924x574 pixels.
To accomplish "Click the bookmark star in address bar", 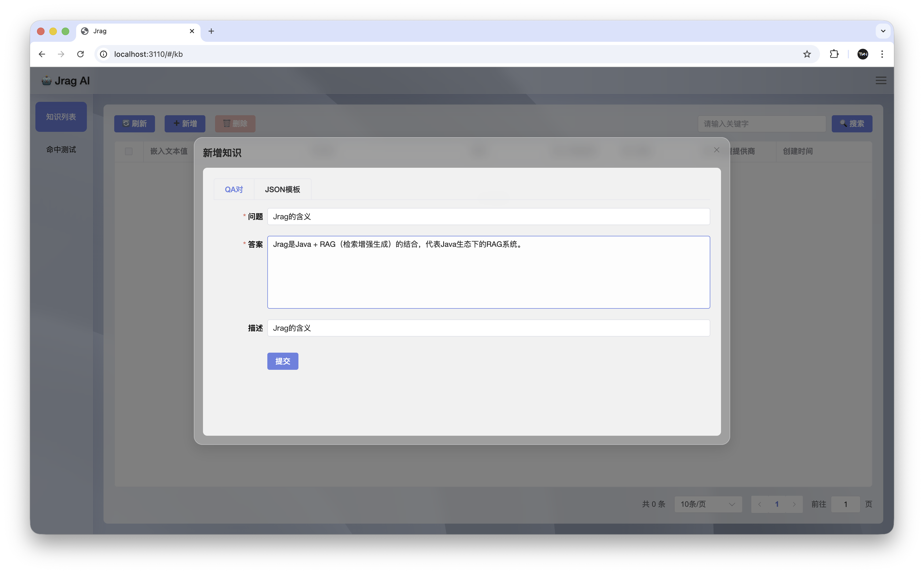I will 807,54.
